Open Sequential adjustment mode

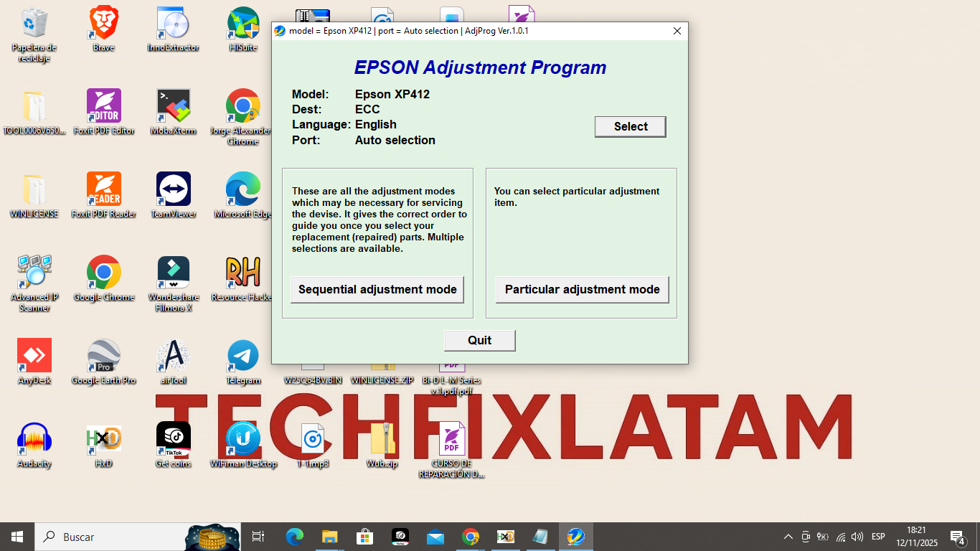tap(377, 290)
